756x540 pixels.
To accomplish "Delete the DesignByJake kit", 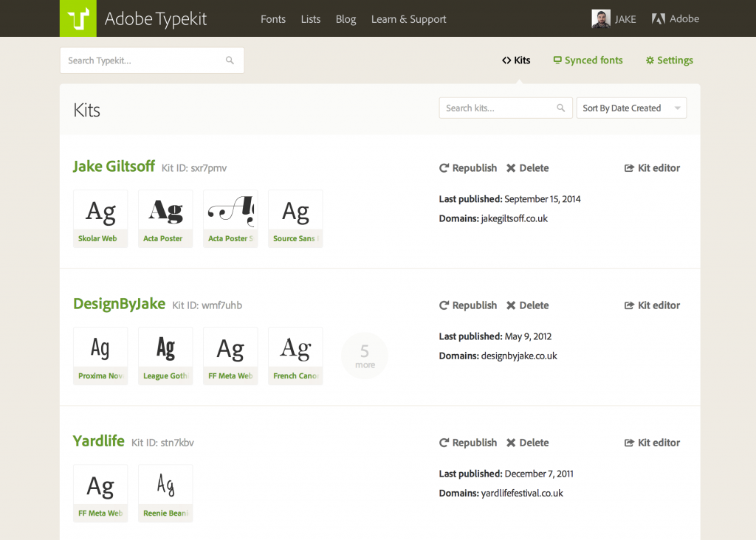I will tap(527, 305).
